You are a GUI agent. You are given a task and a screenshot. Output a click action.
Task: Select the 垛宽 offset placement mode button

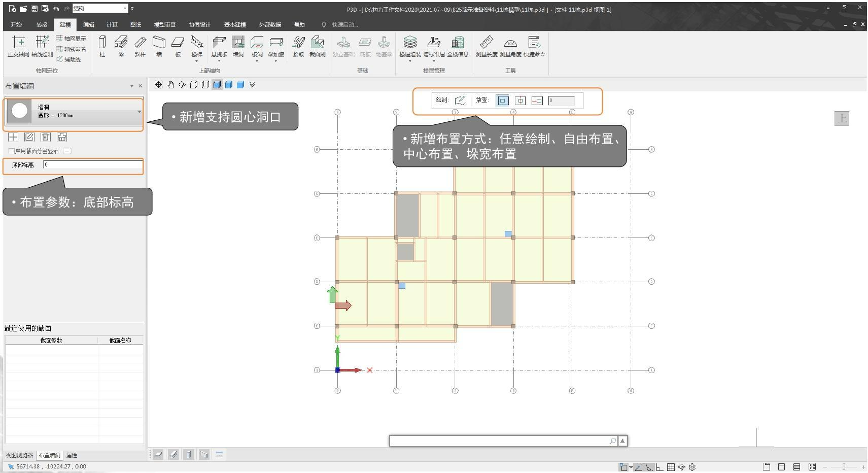537,100
